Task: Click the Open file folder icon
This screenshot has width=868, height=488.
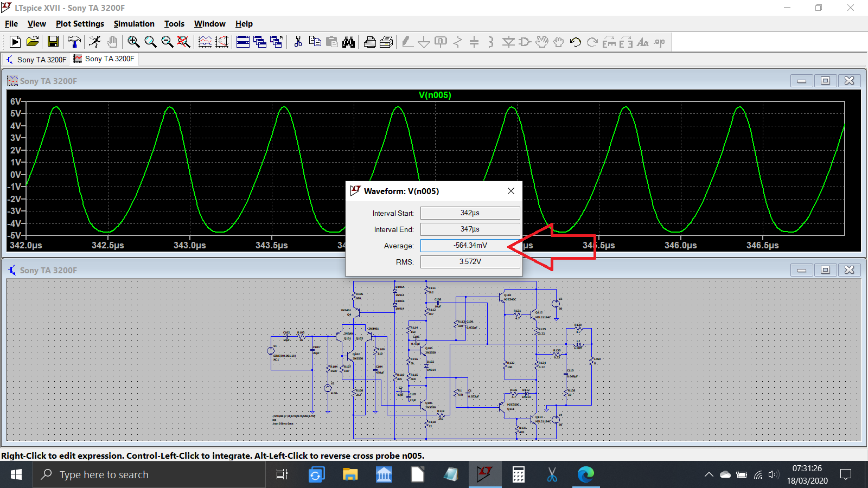Action: click(x=33, y=42)
